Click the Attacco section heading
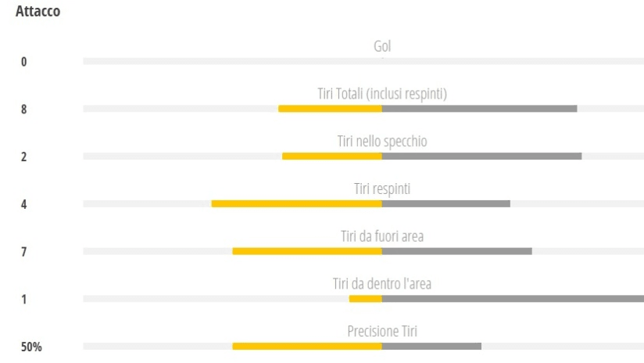The height and width of the screenshot is (363, 644). pyautogui.click(x=38, y=13)
